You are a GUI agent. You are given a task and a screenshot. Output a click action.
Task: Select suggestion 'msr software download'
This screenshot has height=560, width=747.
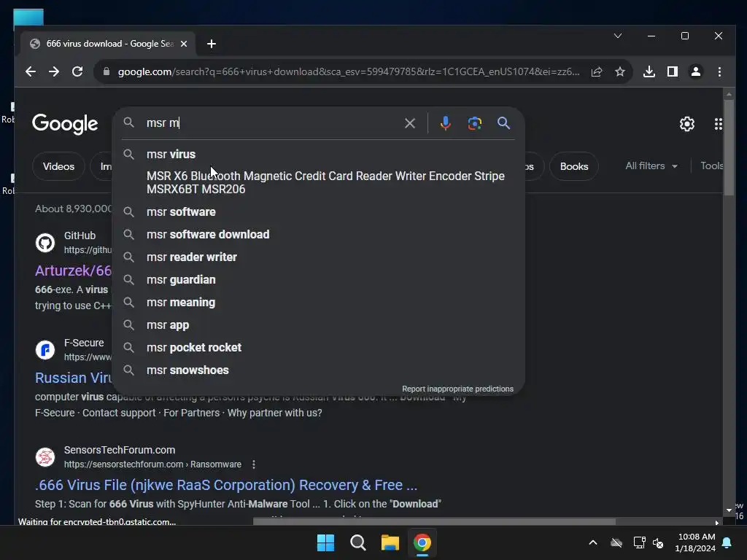click(318, 234)
